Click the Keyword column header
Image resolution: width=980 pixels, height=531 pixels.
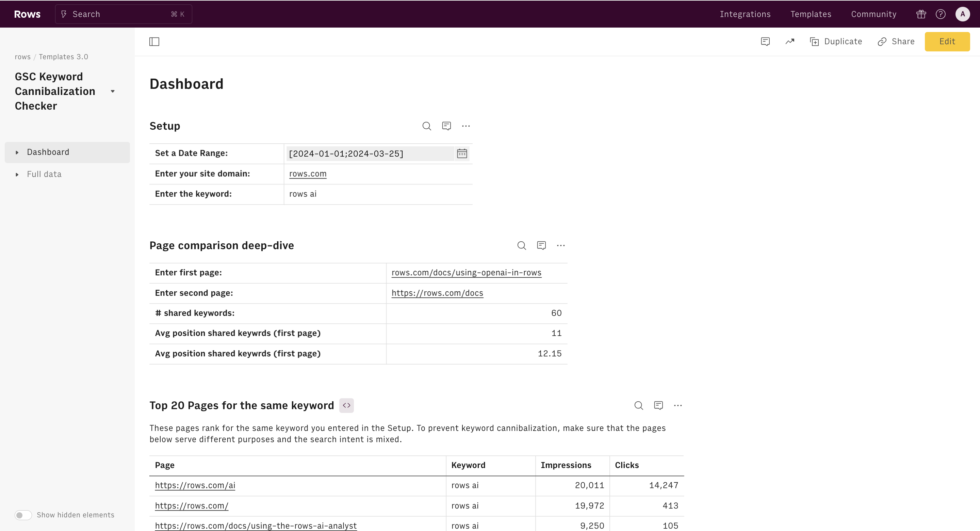coord(491,465)
